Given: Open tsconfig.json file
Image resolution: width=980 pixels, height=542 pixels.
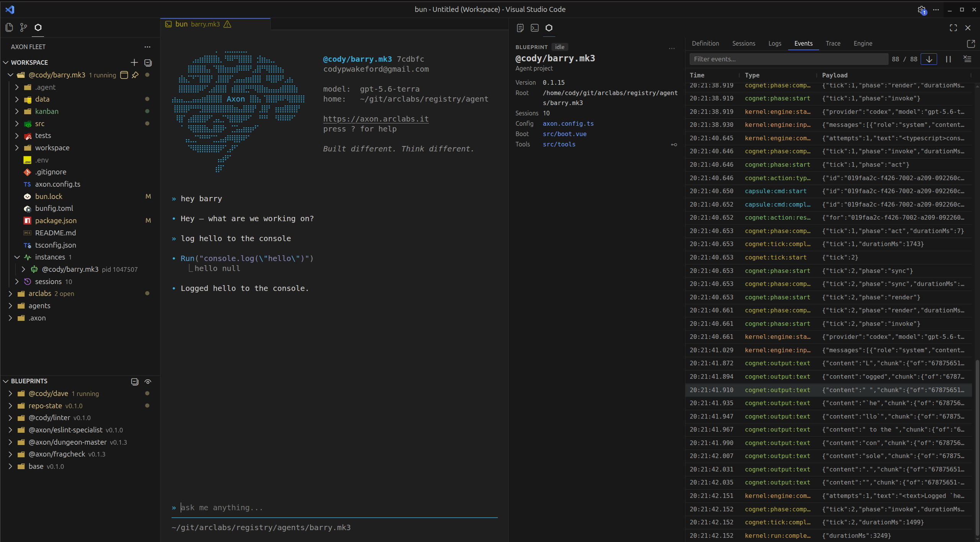Looking at the screenshot, I should pyautogui.click(x=56, y=245).
